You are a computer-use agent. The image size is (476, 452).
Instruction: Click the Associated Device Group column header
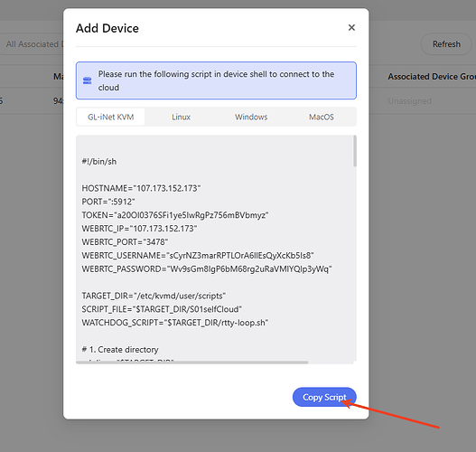point(432,77)
